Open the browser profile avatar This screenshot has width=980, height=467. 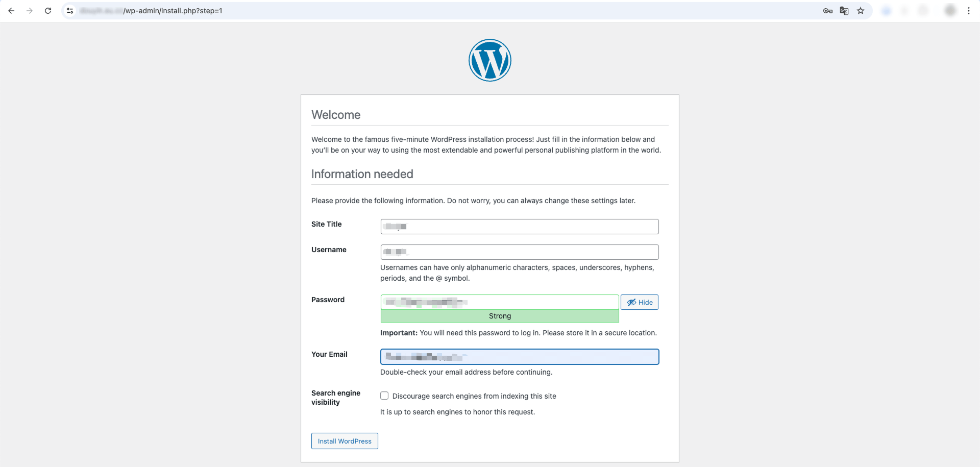coord(950,11)
